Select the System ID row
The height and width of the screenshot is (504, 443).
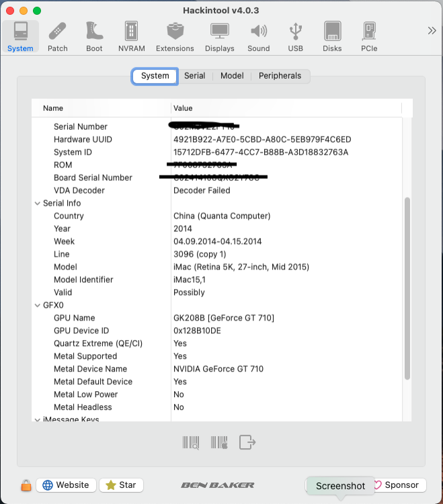[217, 153]
